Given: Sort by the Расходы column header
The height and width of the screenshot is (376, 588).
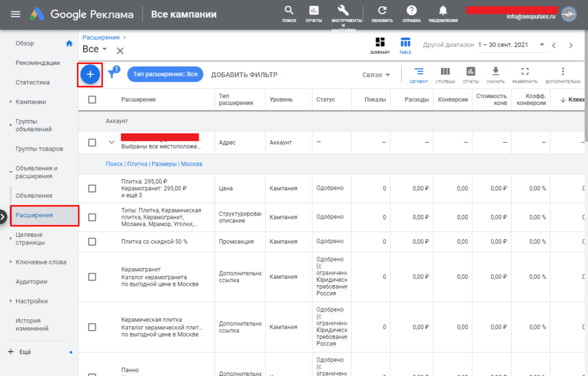Looking at the screenshot, I should point(417,99).
